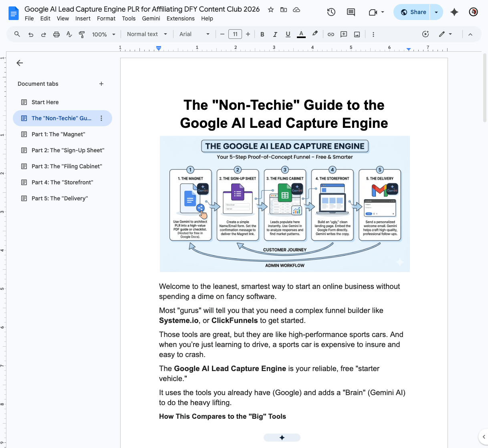Increase the font size
Screen dimensions: 488x448
[248, 34]
